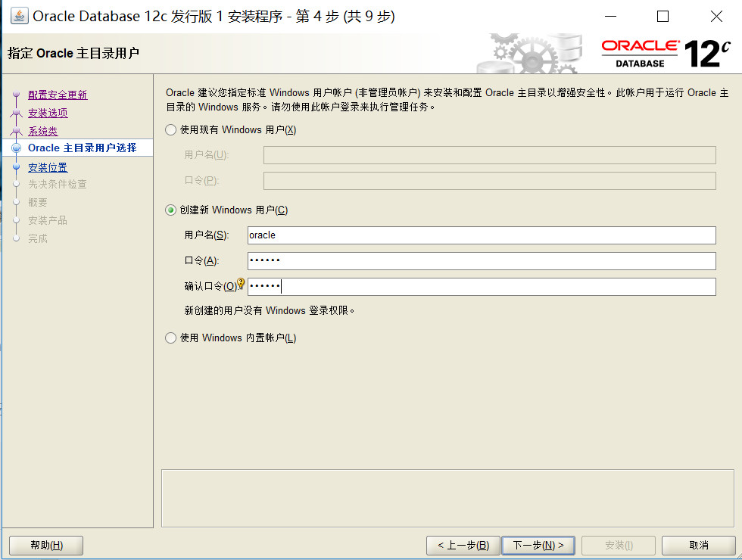Image resolution: width=742 pixels, height=560 pixels.
Task: Close the Oracle installer window
Action: tap(716, 16)
